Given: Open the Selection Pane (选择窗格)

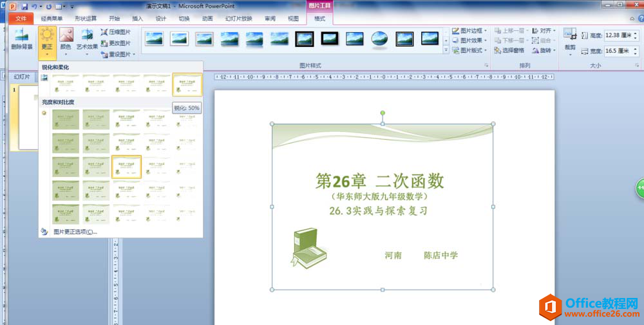Looking at the screenshot, I should click(x=509, y=50).
